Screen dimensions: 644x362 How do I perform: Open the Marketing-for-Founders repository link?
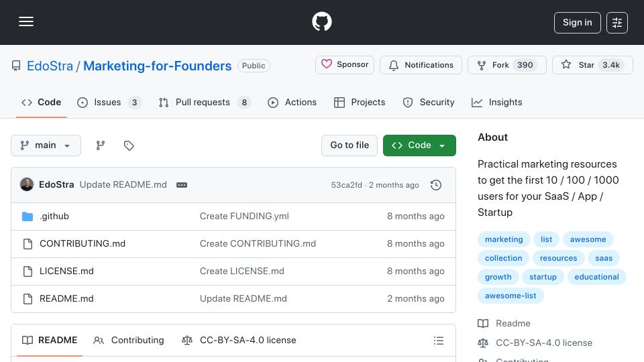click(x=157, y=66)
